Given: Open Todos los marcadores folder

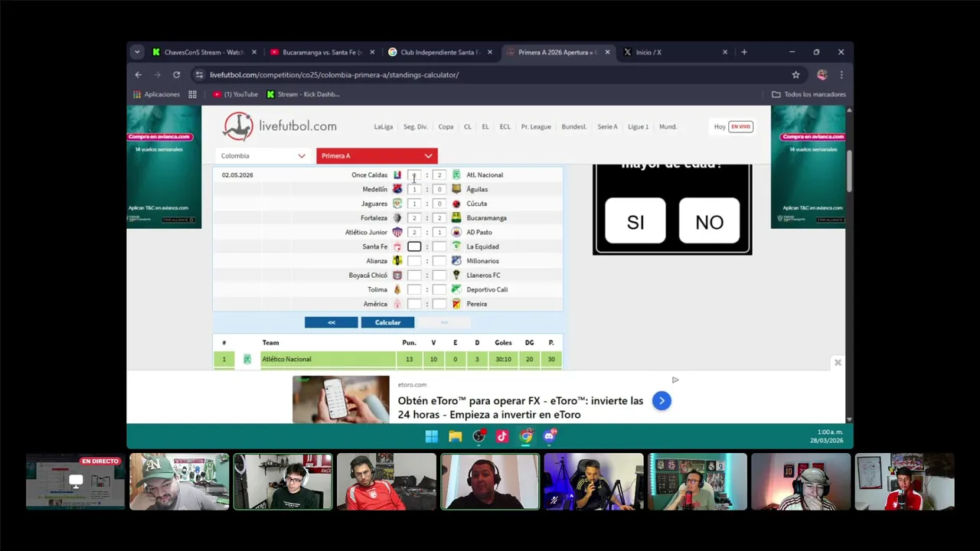Looking at the screenshot, I should point(808,94).
